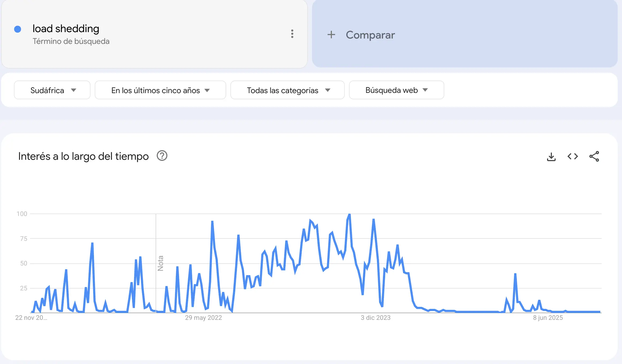Open the 'Todas las categorías' dropdown
This screenshot has height=364, width=622.
(x=287, y=90)
